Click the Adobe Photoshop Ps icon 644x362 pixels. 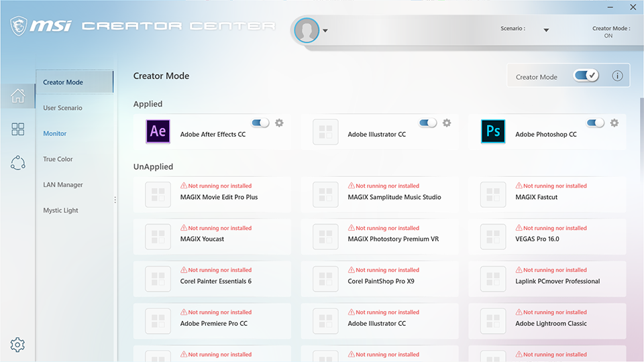point(493,131)
